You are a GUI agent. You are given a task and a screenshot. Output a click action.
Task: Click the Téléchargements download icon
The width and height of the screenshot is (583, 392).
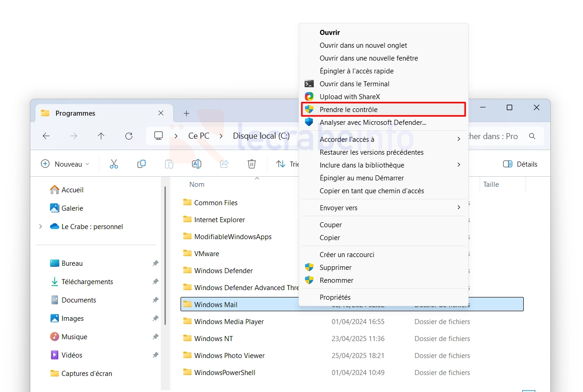pos(55,281)
